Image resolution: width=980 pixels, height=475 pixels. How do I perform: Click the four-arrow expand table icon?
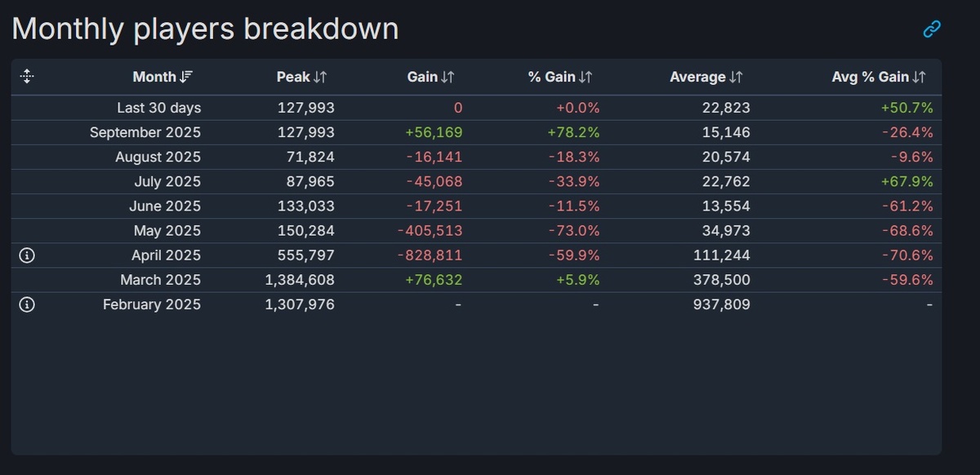click(x=27, y=77)
